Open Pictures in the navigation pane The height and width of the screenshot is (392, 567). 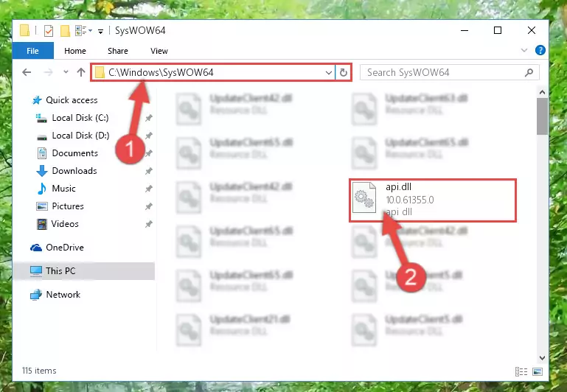[x=68, y=206]
